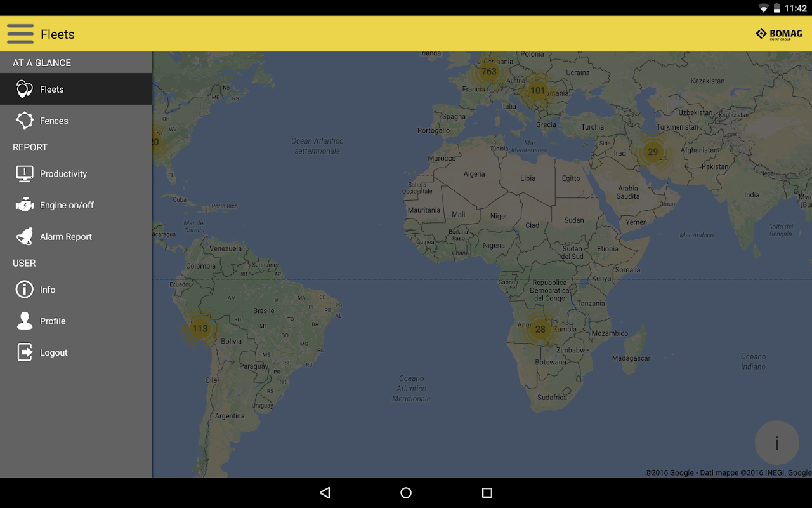Screen dimensions: 812x508
Task: Tap the Madagascar label on the map
Action: point(631,358)
